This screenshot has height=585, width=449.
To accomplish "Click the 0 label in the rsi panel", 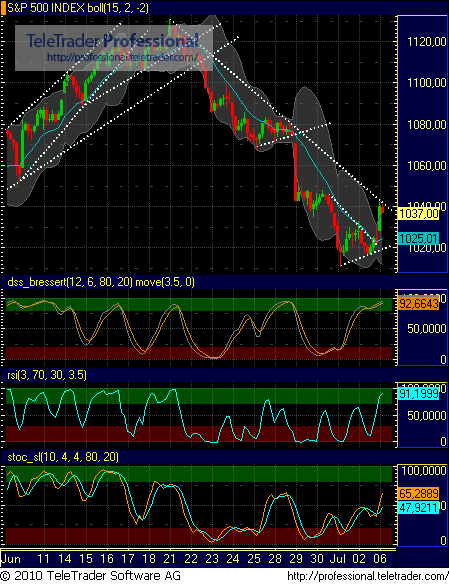I will click(443, 442).
